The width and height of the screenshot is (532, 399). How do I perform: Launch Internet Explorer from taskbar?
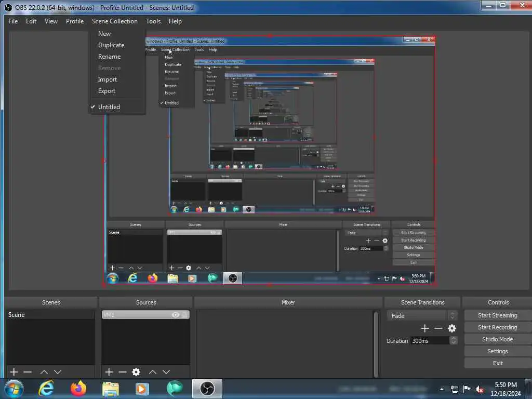[x=46, y=389]
